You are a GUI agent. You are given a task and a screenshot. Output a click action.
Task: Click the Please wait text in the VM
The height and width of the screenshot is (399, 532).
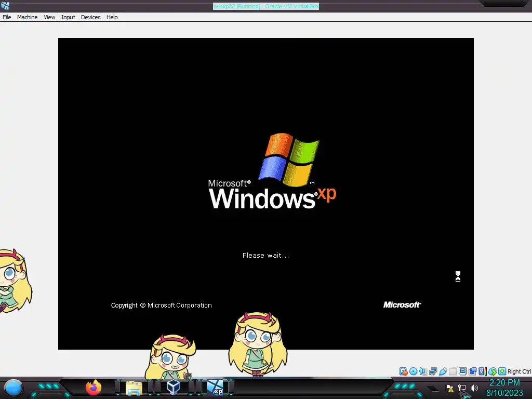coord(265,256)
